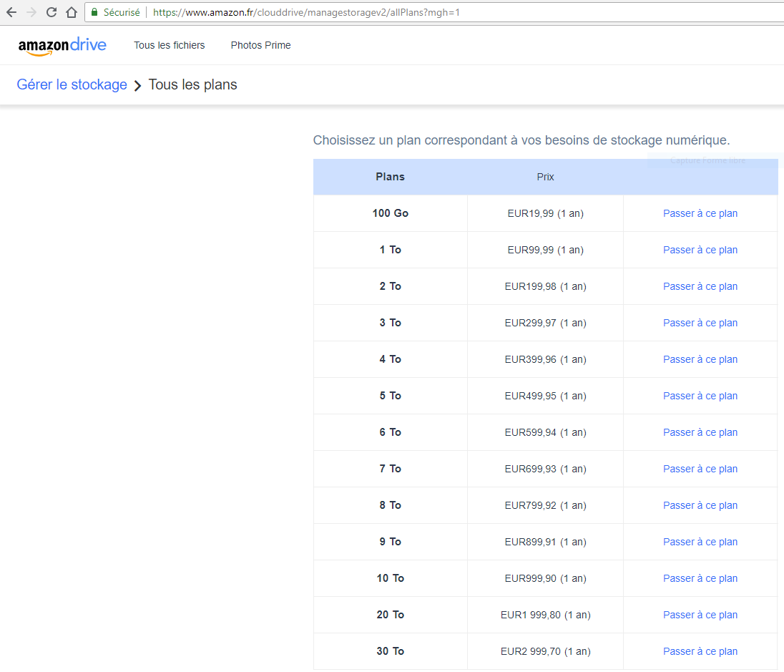Image resolution: width=784 pixels, height=672 pixels.
Task: Click the Amazon Drive logo
Action: [x=62, y=46]
